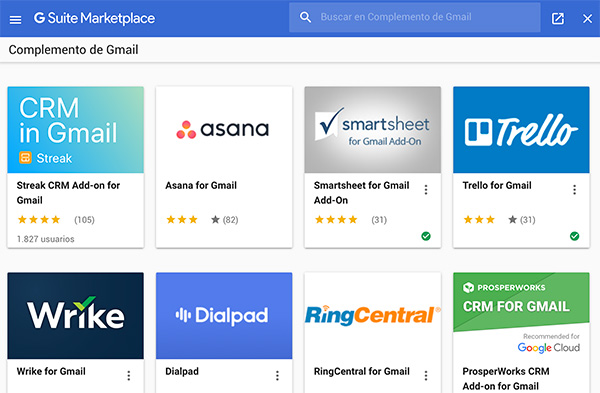Open the RingCentral logo thumbnail
The image size is (600, 393).
tap(373, 316)
